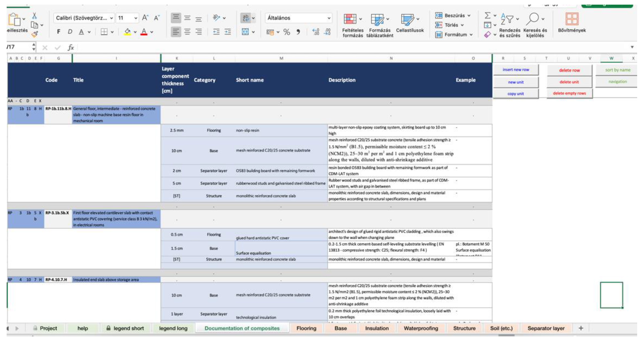The height and width of the screenshot is (342, 644).
Task: Toggle bold formatting (F button)
Action: click(58, 32)
